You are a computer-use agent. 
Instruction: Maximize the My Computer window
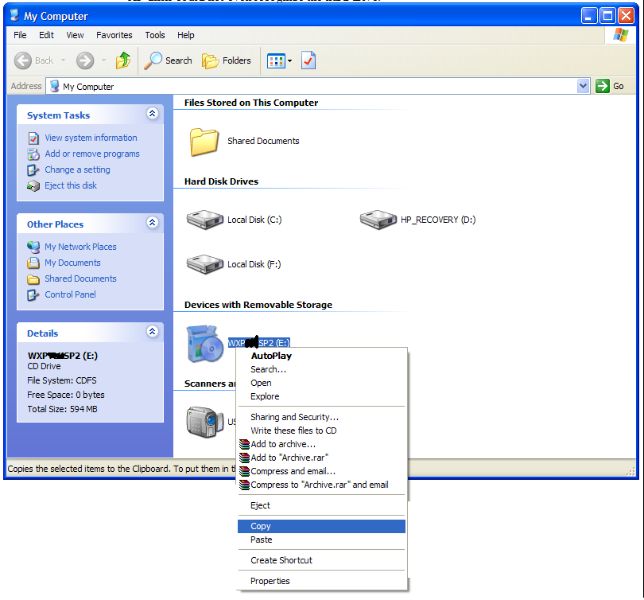click(x=607, y=16)
